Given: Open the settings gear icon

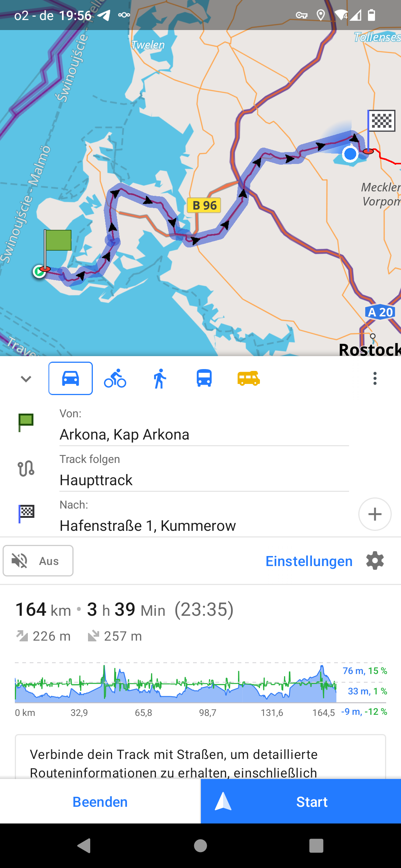Looking at the screenshot, I should pos(375,560).
